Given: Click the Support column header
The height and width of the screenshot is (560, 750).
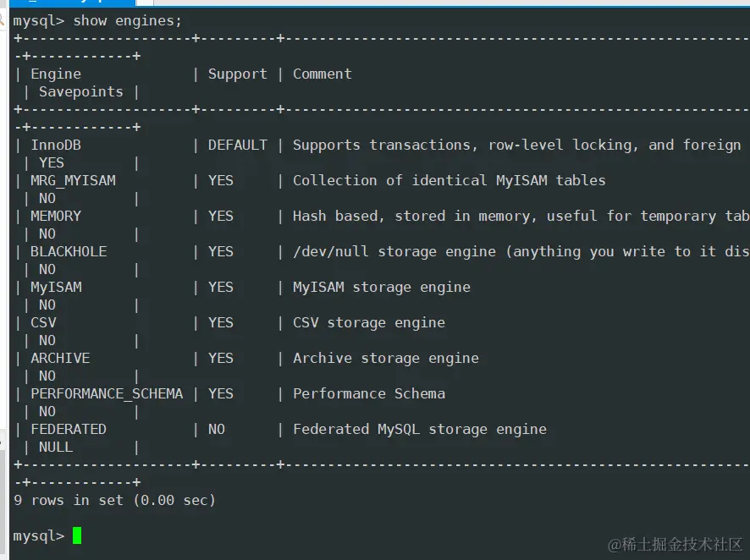Looking at the screenshot, I should [x=237, y=74].
